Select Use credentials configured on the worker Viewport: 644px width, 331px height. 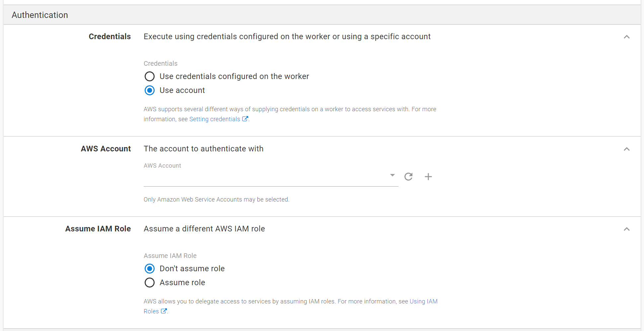coord(150,76)
